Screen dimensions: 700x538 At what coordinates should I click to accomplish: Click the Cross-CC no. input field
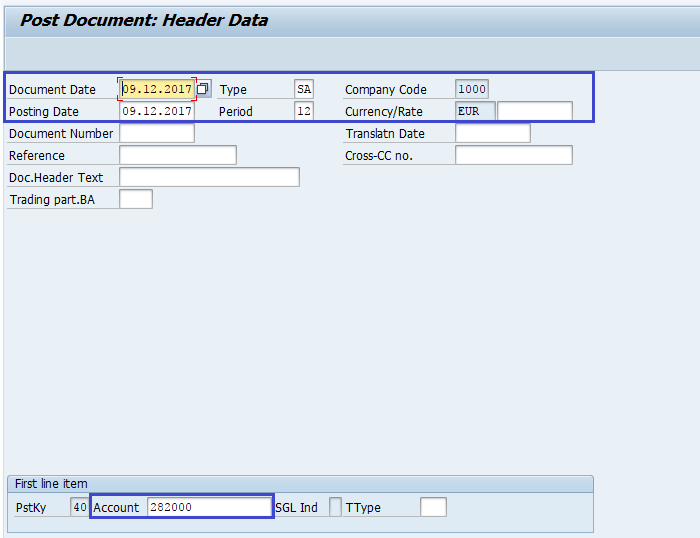click(x=513, y=155)
